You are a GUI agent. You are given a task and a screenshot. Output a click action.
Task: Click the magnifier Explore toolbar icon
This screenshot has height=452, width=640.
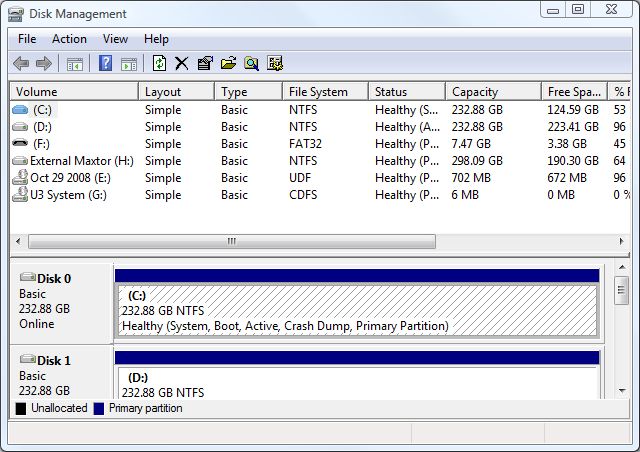(x=251, y=64)
